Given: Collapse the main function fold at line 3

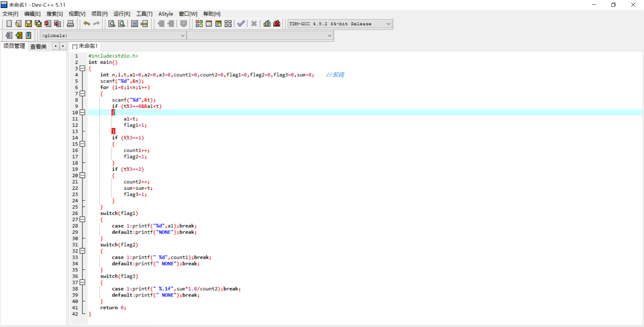Looking at the screenshot, I should [x=83, y=68].
